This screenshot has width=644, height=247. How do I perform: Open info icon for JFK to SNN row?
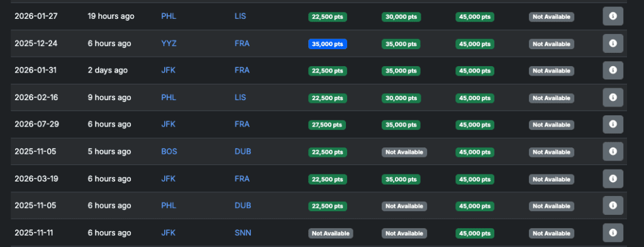pyautogui.click(x=613, y=233)
